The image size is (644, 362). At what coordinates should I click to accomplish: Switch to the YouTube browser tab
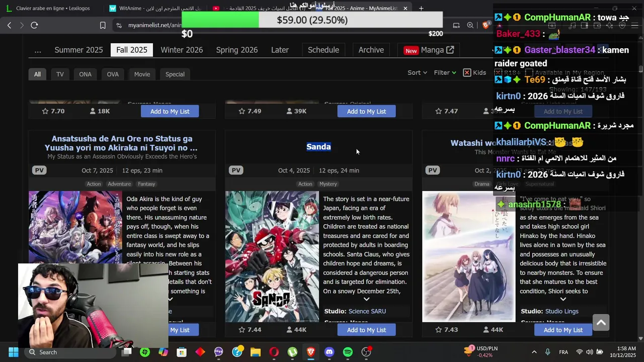pos(259,8)
